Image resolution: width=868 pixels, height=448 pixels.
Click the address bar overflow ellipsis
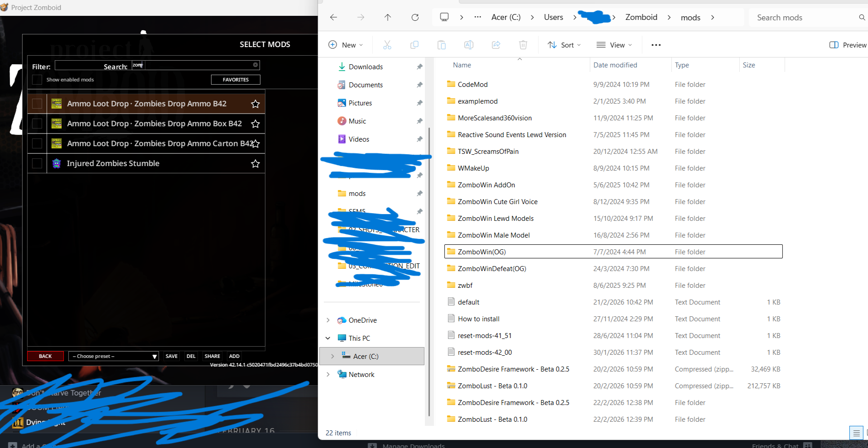[477, 17]
